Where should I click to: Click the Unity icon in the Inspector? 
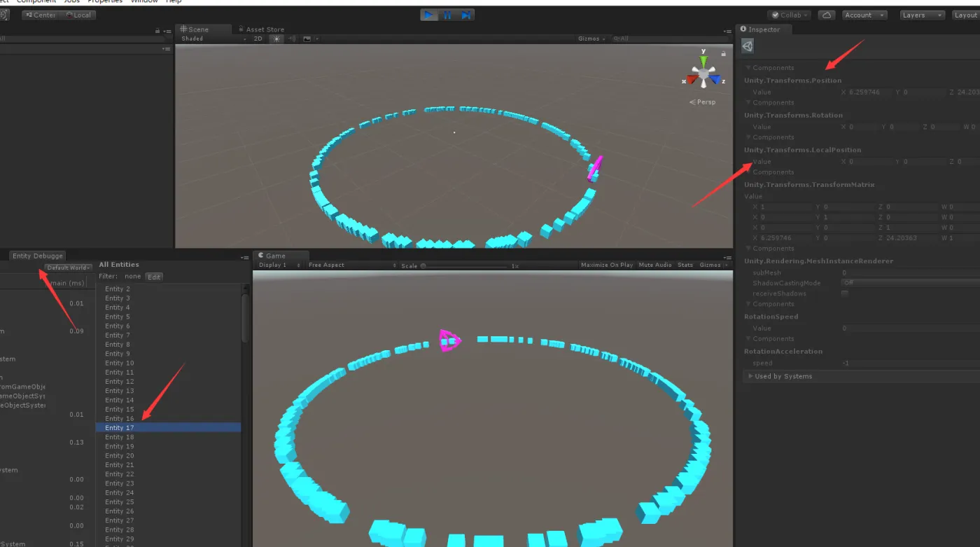[x=748, y=46]
